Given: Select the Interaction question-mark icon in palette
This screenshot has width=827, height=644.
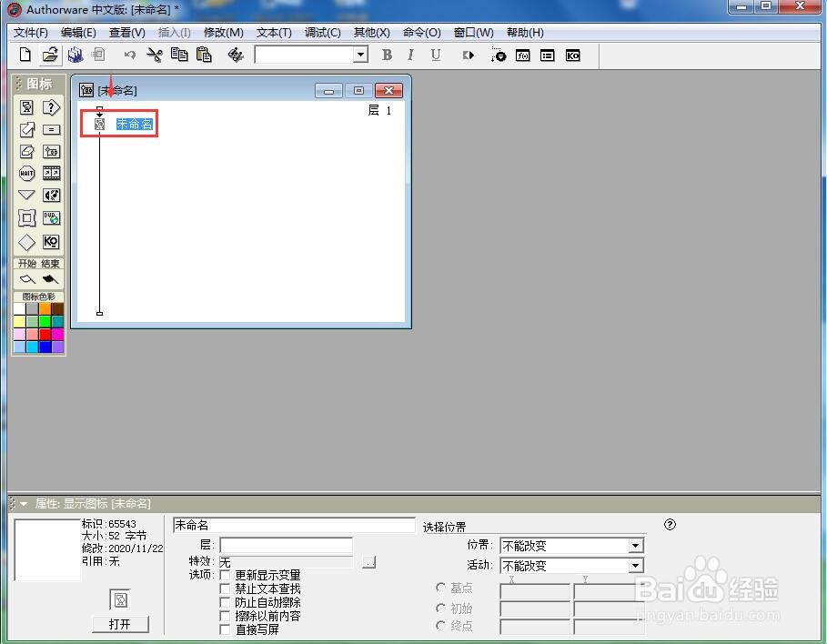Looking at the screenshot, I should pos(51,107).
